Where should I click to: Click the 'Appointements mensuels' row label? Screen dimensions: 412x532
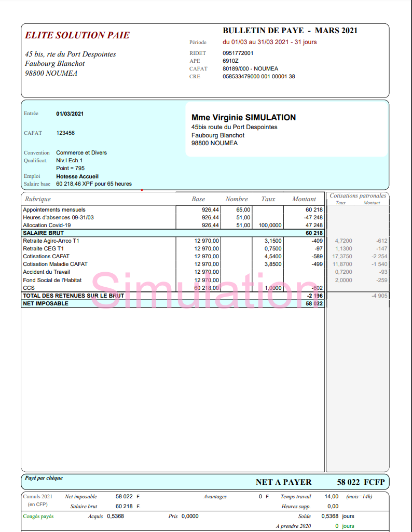54,209
